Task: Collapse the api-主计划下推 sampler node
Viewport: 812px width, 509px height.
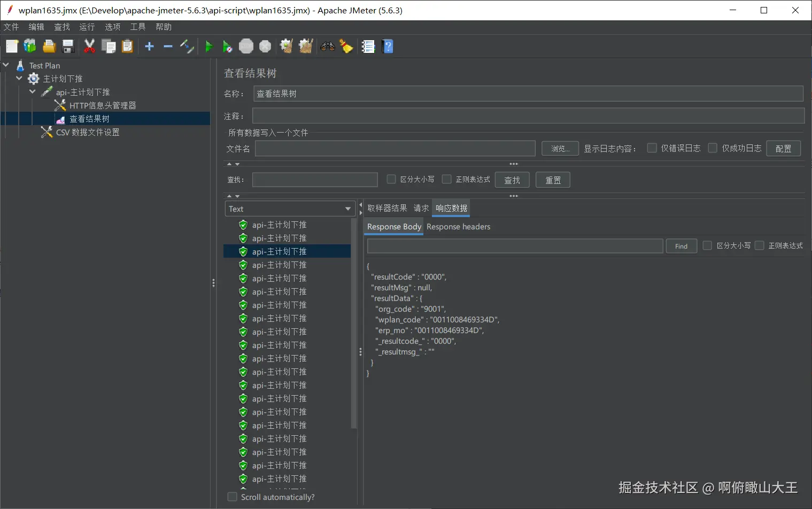Action: pyautogui.click(x=33, y=92)
